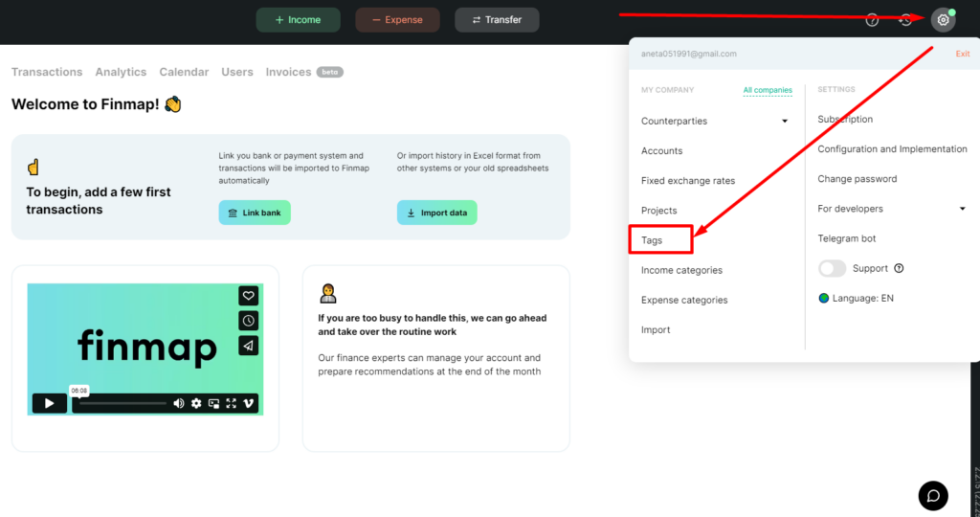Click the watch later clock on video
This screenshot has width=980, height=517.
click(248, 321)
